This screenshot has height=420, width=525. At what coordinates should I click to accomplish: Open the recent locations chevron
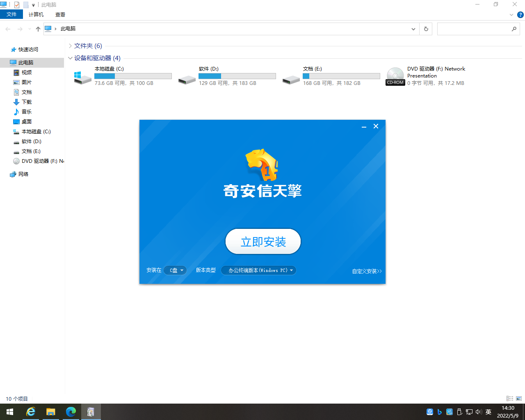(x=30, y=29)
